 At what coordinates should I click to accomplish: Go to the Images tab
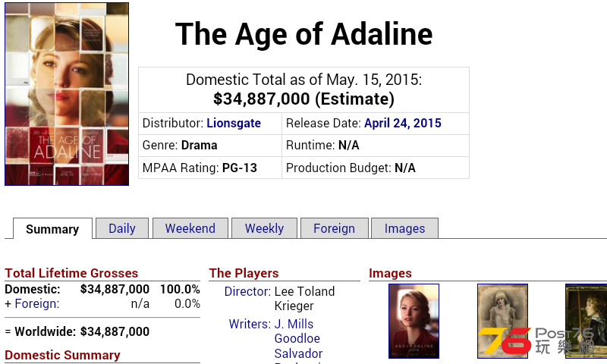[x=404, y=228]
